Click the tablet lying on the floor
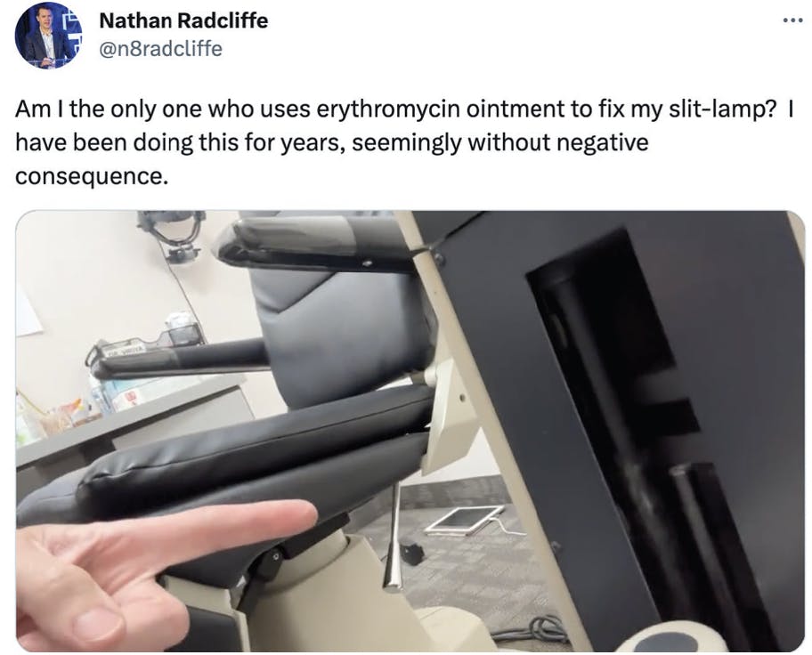The image size is (812, 655). [464, 520]
